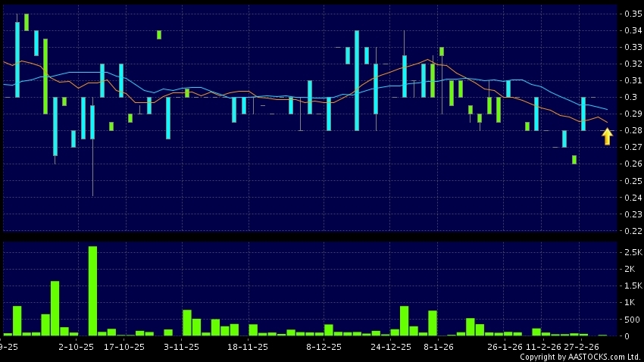Click the tallest green volume bar
The height and width of the screenshot is (362, 644).
click(92, 291)
